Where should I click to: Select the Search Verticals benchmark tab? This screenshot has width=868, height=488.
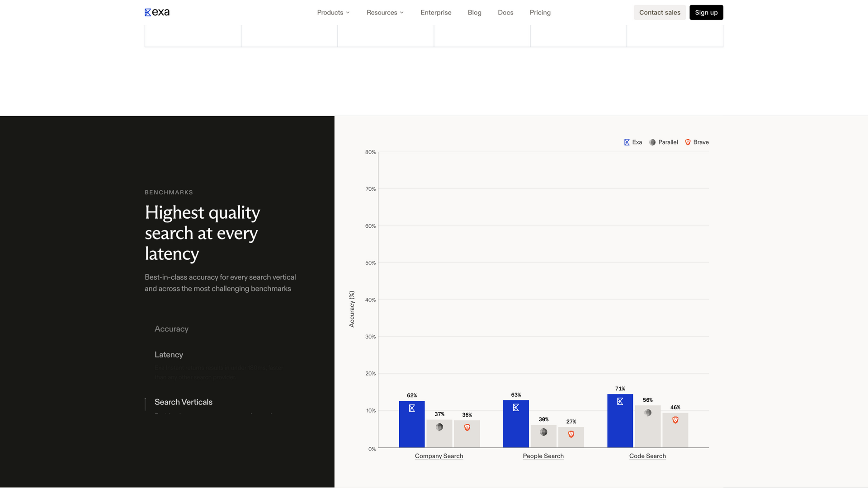183,402
